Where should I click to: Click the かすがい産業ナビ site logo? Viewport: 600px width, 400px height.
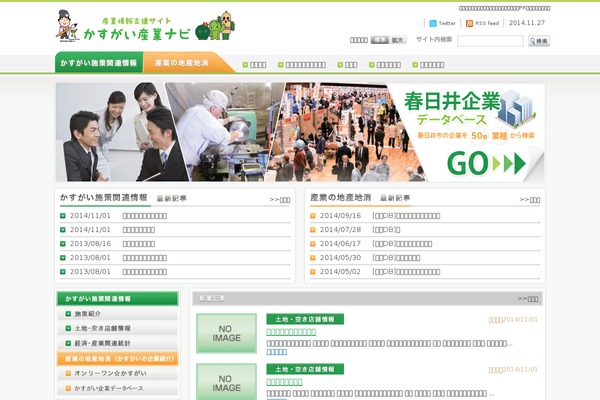145,26
